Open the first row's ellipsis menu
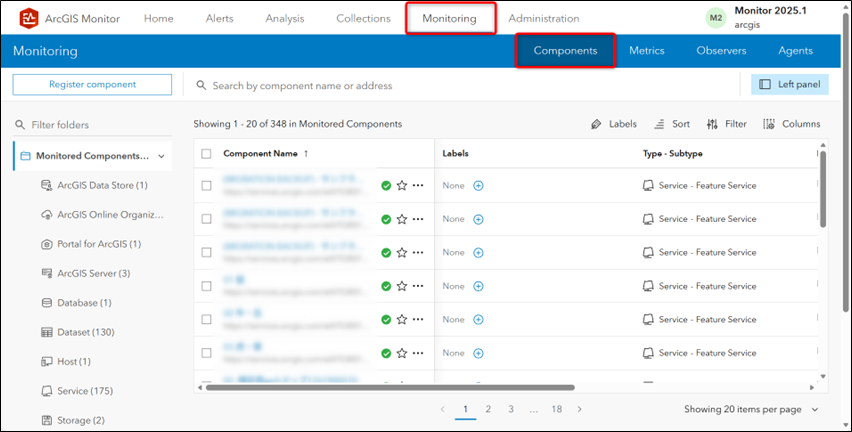The width and height of the screenshot is (852, 432). coord(418,185)
